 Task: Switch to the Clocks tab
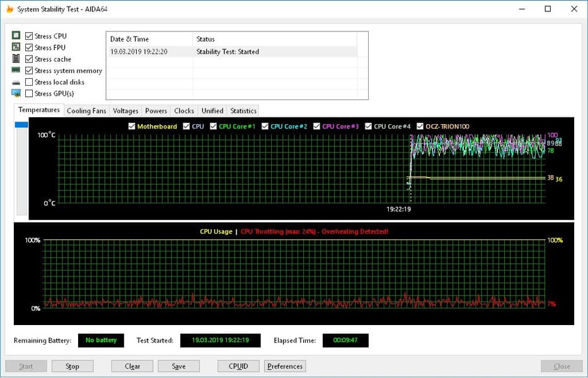coord(184,111)
